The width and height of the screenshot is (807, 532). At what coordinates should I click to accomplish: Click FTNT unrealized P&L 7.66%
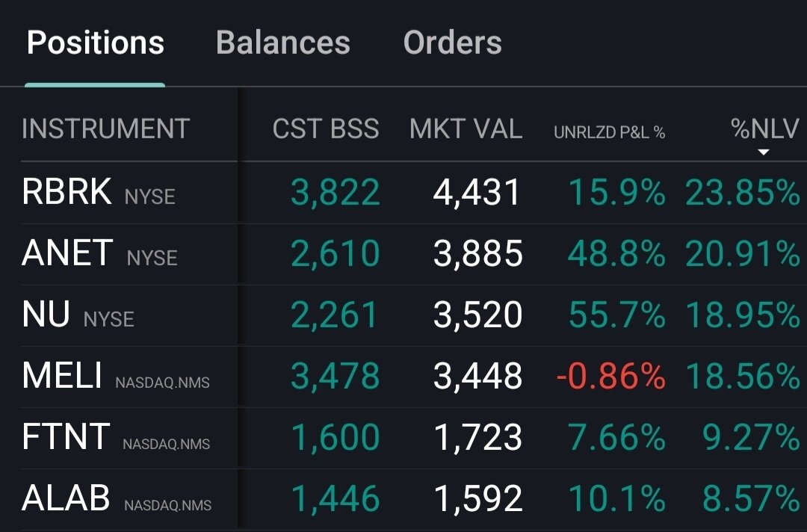[616, 437]
